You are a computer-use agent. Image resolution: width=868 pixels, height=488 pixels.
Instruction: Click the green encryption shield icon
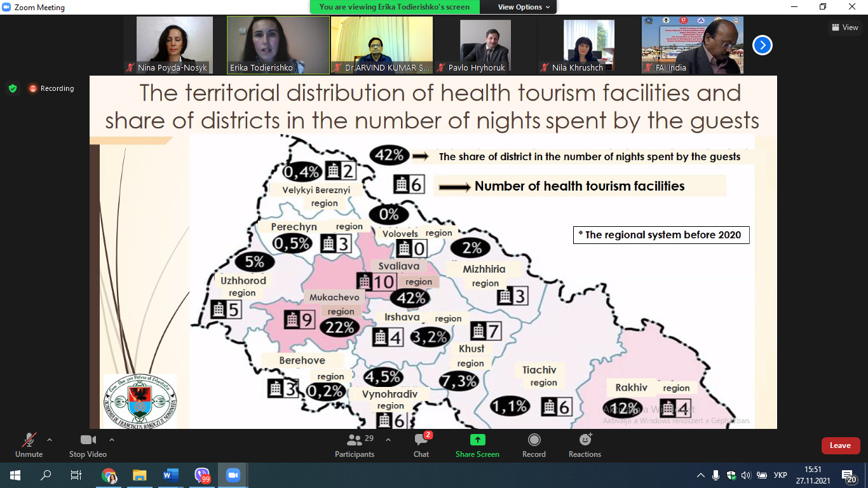pos(13,88)
